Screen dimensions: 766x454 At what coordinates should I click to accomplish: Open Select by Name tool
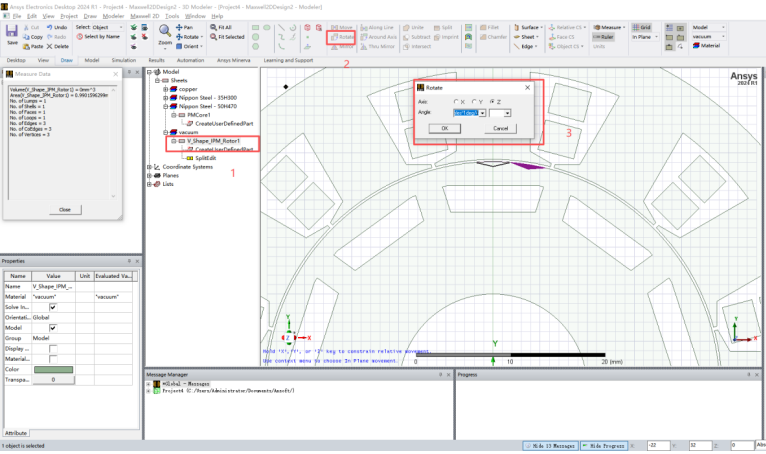pos(98,37)
